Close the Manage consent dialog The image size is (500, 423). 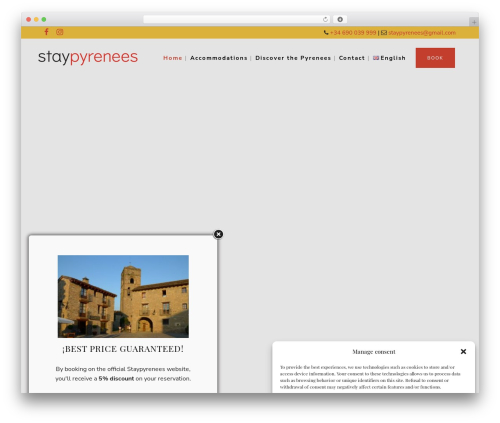pyautogui.click(x=463, y=352)
